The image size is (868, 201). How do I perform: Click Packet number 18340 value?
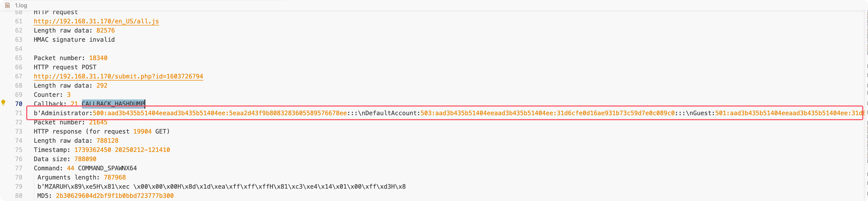pos(98,58)
